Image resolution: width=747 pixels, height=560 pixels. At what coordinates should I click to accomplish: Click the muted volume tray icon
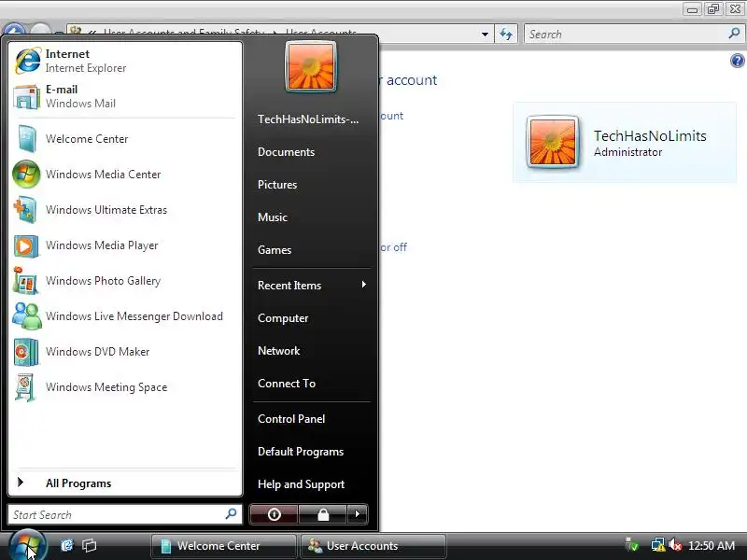(675, 545)
